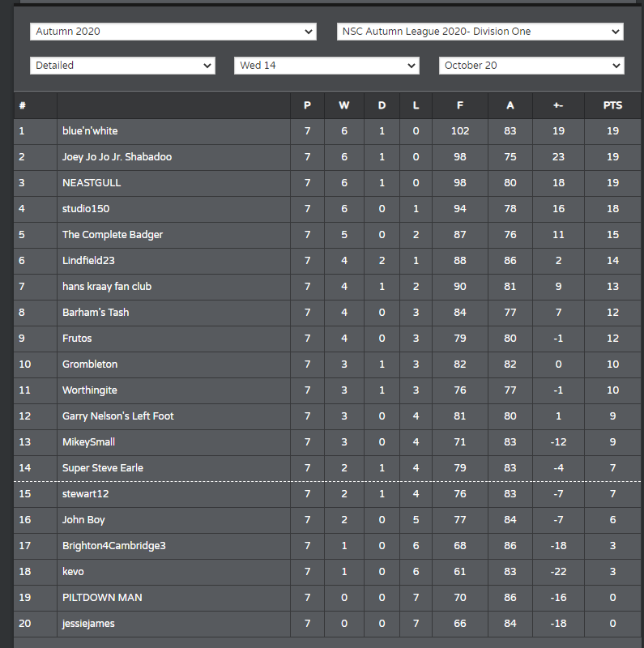Expand the NSC Autumn League division dropdown
Screen dimensions: 644x648
click(x=480, y=32)
